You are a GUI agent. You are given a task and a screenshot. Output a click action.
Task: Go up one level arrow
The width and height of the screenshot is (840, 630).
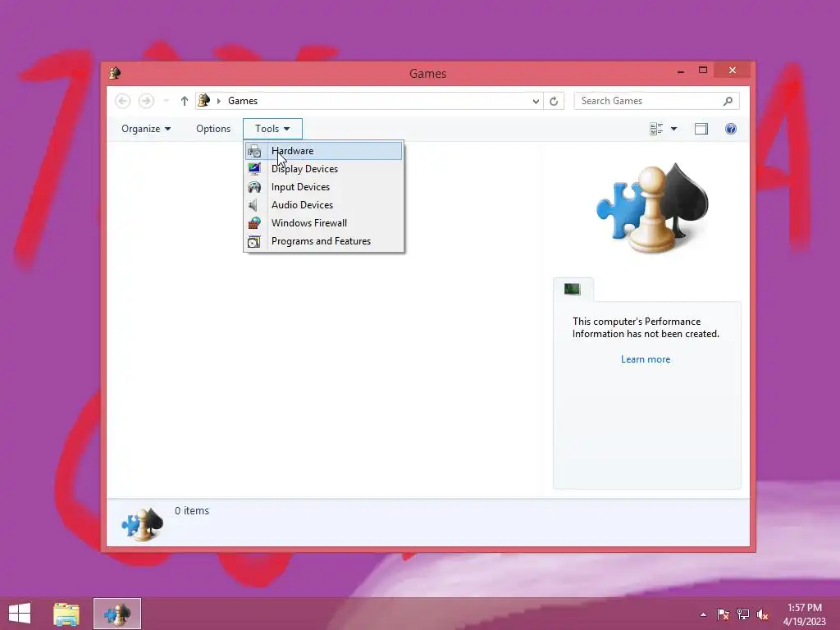(185, 101)
